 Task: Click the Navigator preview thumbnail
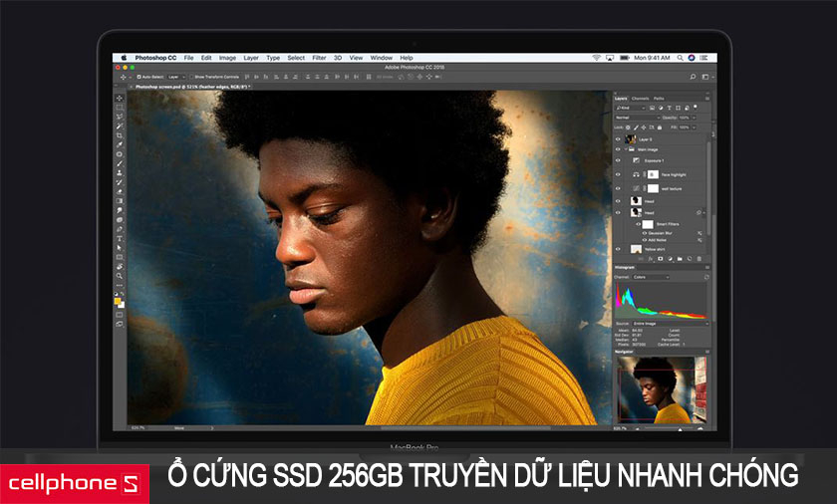[x=662, y=389]
